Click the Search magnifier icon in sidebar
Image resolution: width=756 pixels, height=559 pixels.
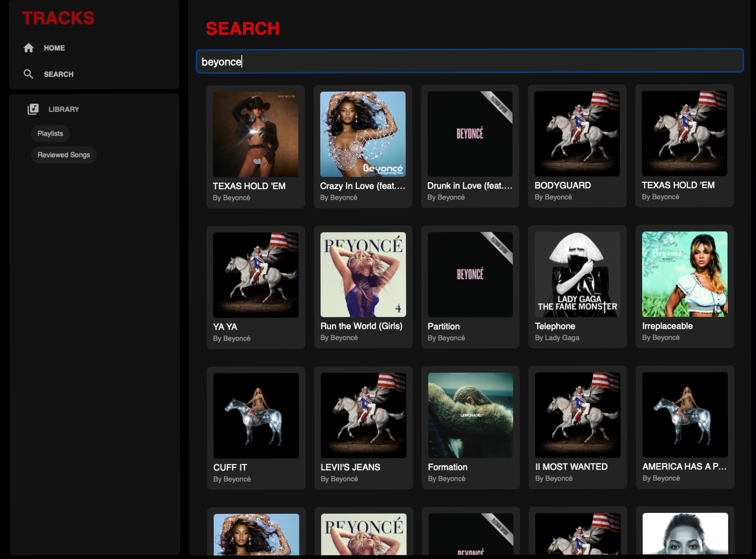coord(28,74)
